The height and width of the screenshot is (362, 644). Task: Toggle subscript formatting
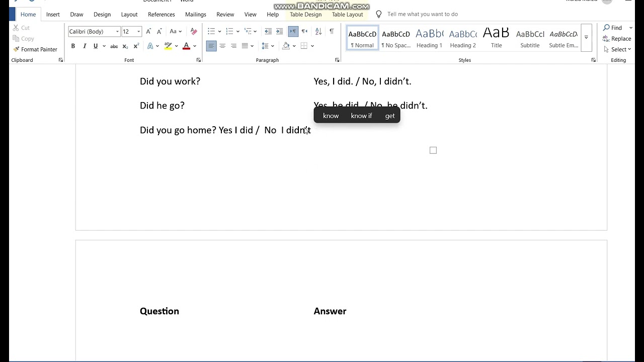pos(125,46)
